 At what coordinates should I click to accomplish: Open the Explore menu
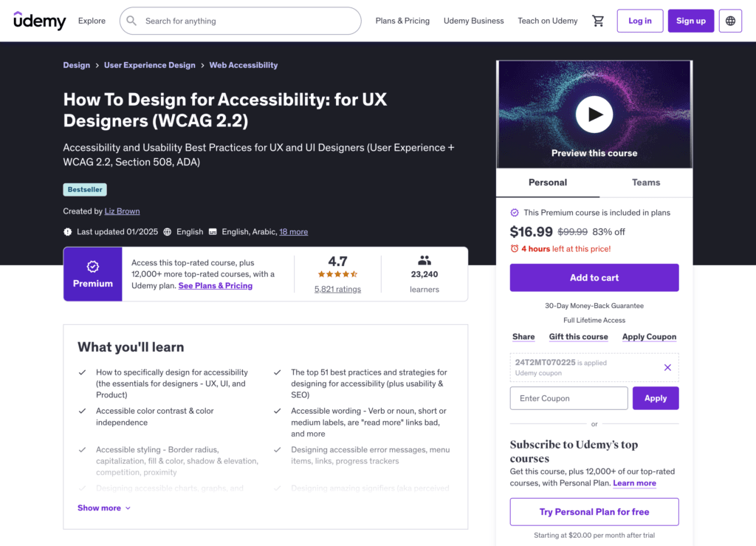point(92,21)
